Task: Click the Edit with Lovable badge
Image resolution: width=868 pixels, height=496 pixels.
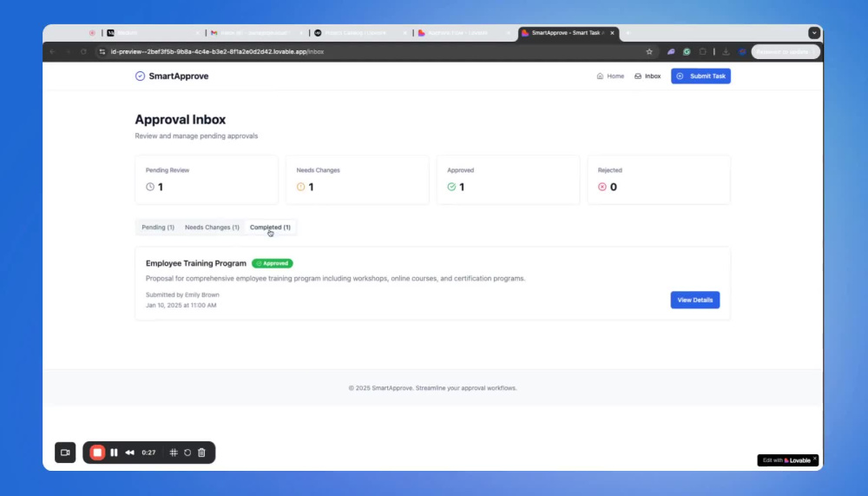Action: pyautogui.click(x=786, y=460)
